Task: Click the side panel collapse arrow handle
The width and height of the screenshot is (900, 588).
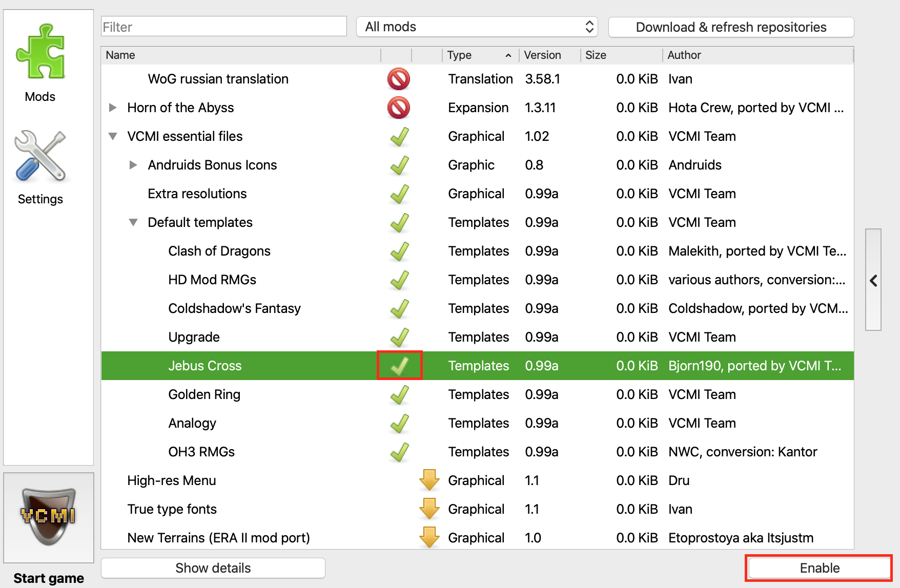Action: pyautogui.click(x=873, y=280)
